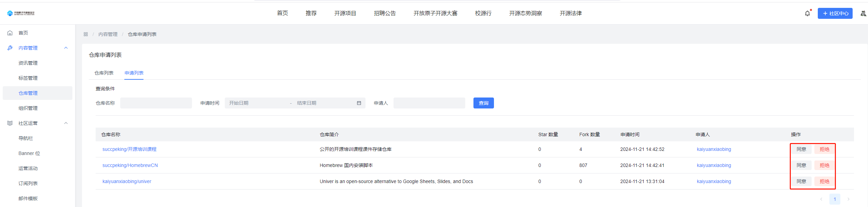This screenshot has height=207, width=868.
Task: Click the Star 数量 column header
Action: pos(548,134)
